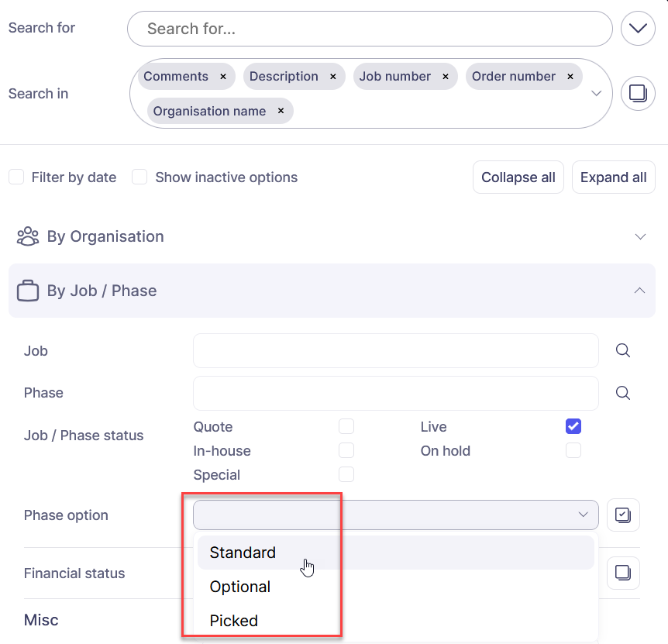
Task: Select Standard from the Phase option list
Action: (x=243, y=553)
